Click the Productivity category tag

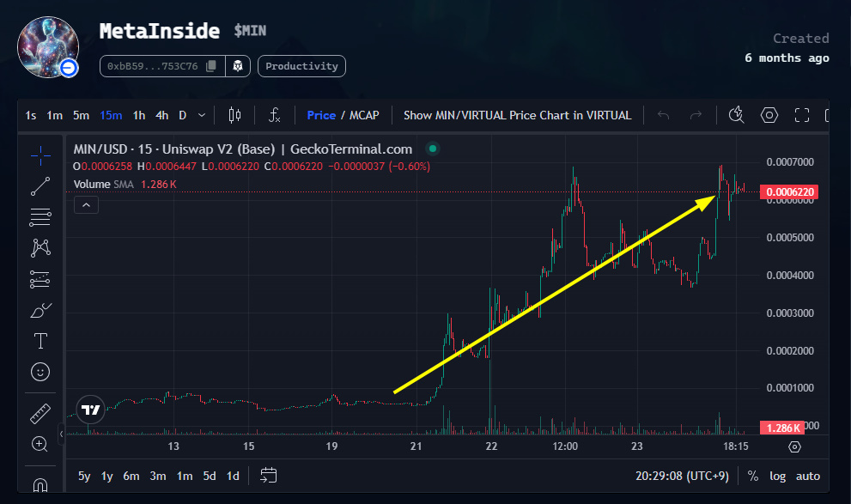(301, 66)
